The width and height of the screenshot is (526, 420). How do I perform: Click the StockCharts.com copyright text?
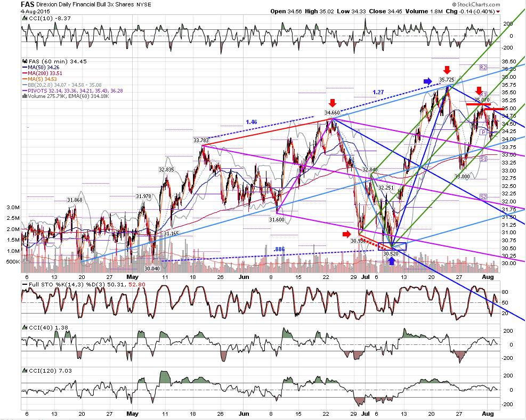pos(476,4)
